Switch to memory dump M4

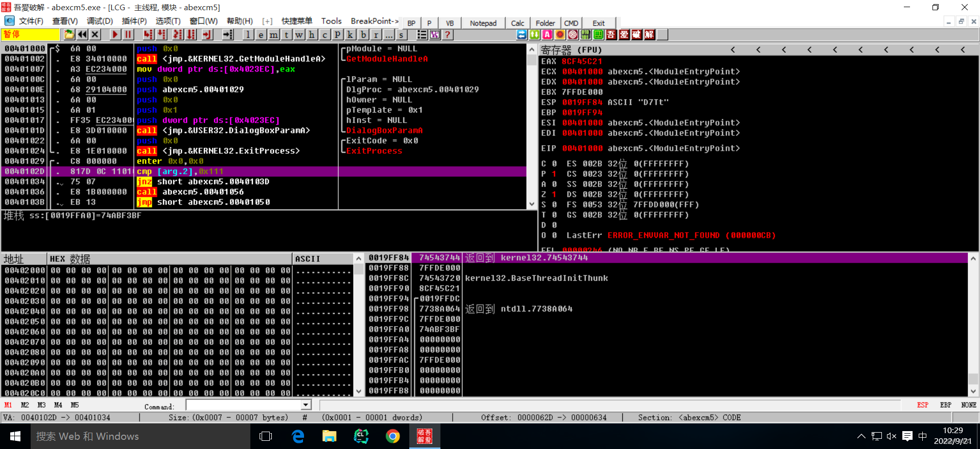point(58,405)
